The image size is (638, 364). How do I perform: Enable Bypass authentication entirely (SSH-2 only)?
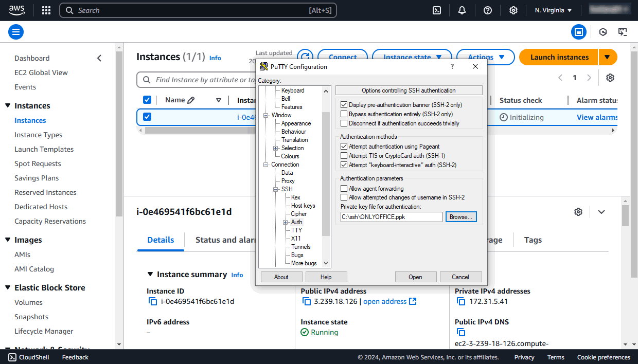(x=344, y=114)
